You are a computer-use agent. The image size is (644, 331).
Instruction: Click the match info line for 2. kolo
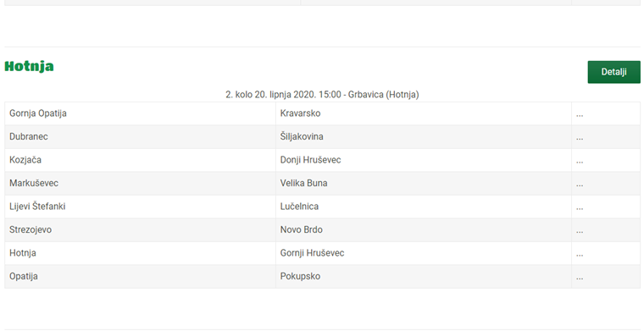tap(322, 95)
